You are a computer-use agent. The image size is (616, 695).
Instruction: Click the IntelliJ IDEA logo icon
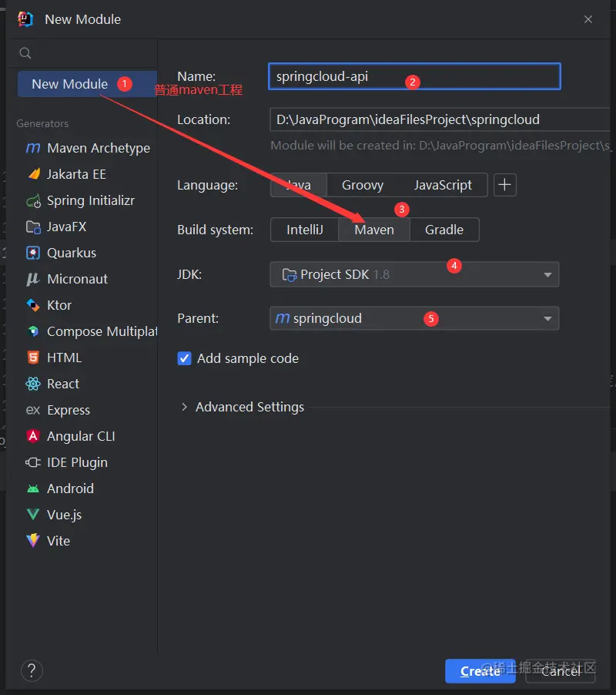(25, 19)
